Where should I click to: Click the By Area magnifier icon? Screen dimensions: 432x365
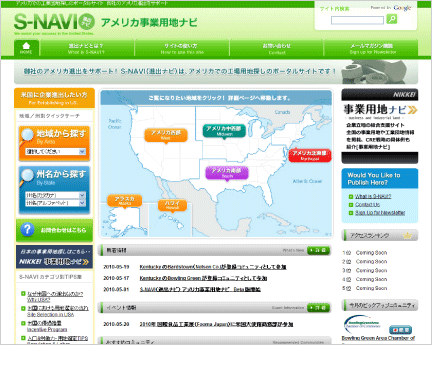[x=27, y=136]
